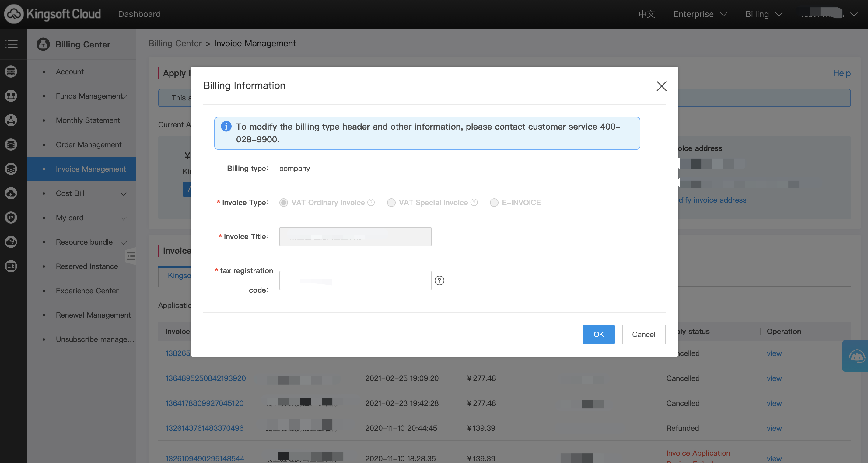This screenshot has width=868, height=463.
Task: Open the cloud globe icon in left rail
Action: pyautogui.click(x=11, y=242)
